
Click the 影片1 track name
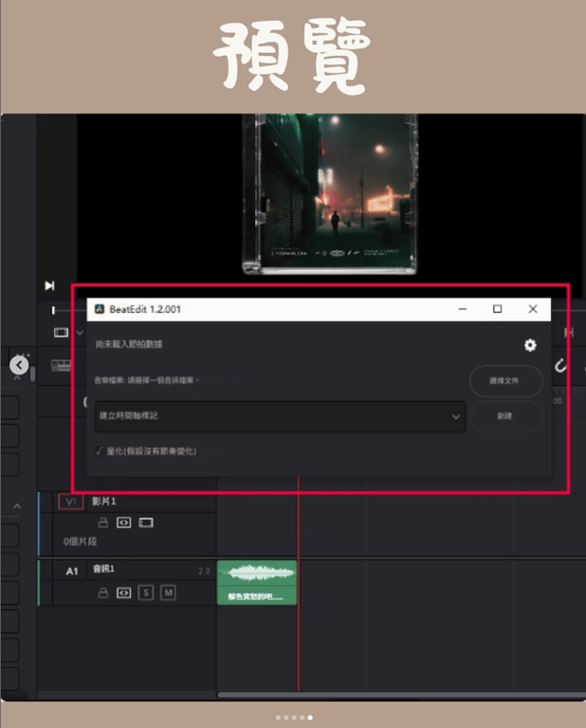(x=103, y=501)
